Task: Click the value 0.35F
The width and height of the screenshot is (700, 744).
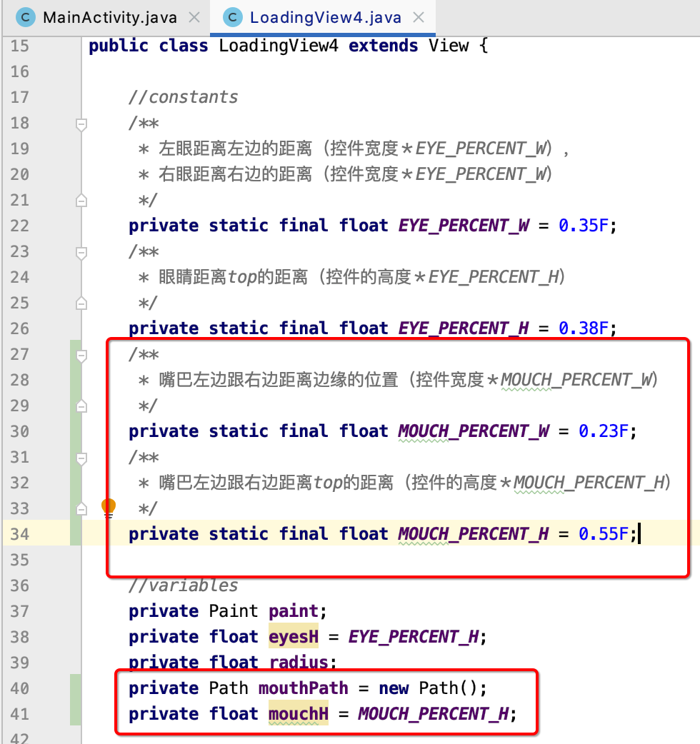Action: pyautogui.click(x=584, y=226)
